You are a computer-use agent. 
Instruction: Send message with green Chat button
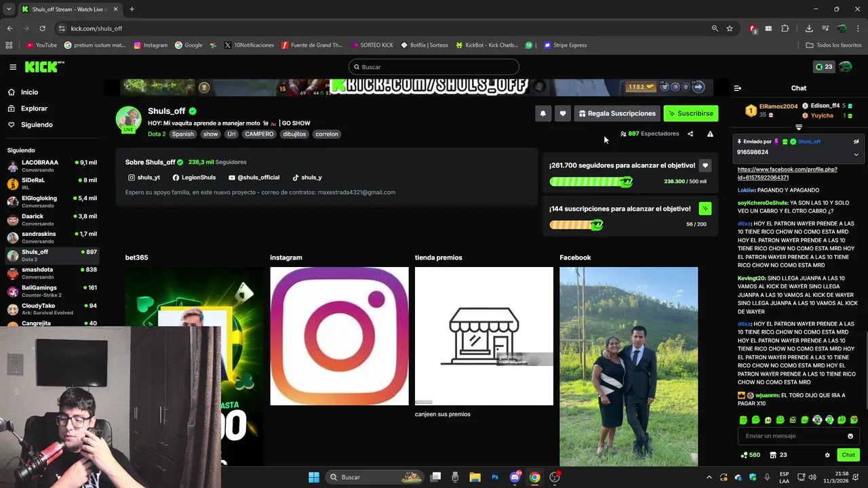click(x=848, y=455)
